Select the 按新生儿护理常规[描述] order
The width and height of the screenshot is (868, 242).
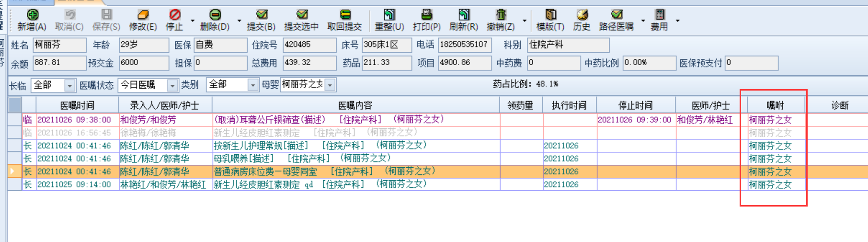[x=438, y=146]
